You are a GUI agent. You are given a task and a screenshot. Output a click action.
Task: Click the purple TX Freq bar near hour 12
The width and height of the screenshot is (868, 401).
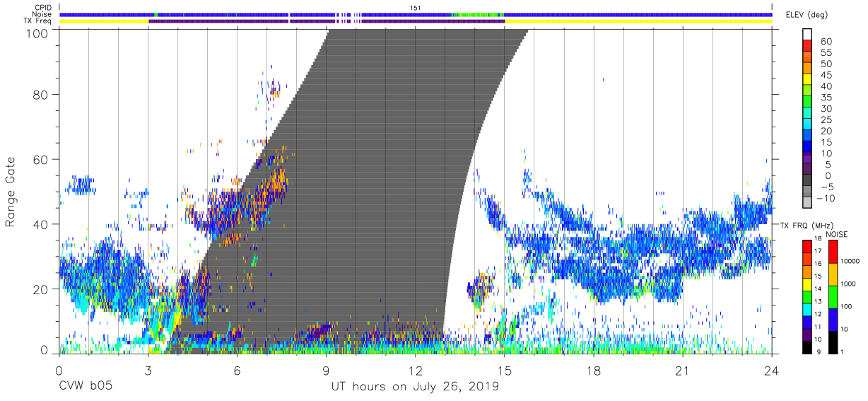433,21
